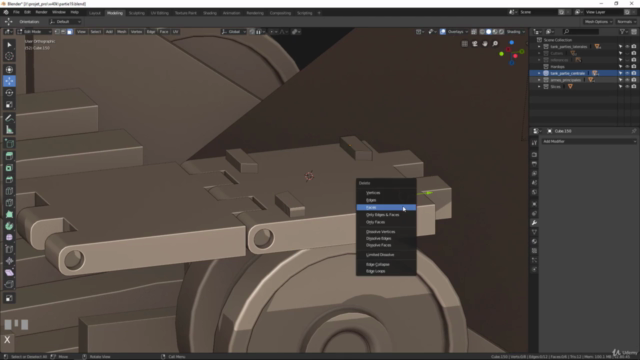Choose Dissolve Edges in Delete menu
The height and width of the screenshot is (360, 640).
pyautogui.click(x=386, y=238)
